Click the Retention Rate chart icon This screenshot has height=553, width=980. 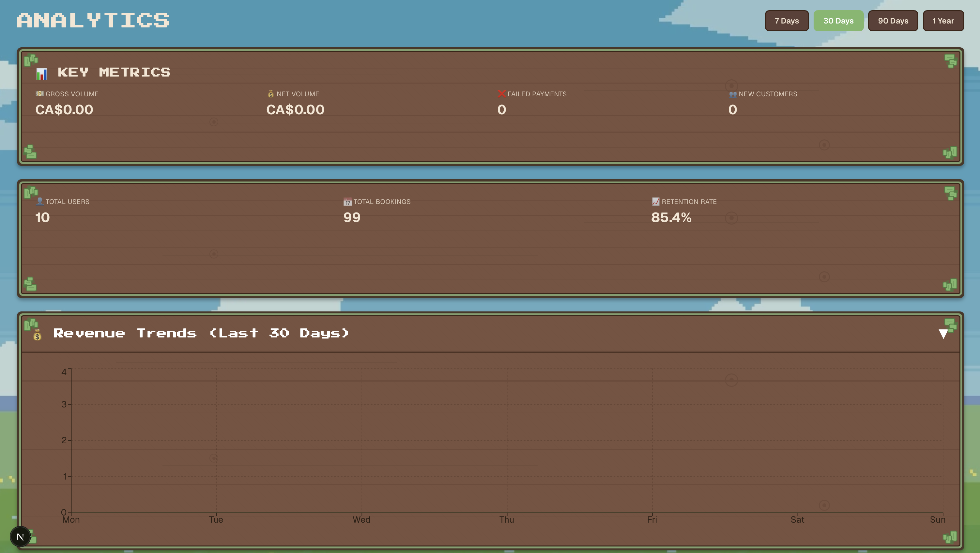click(655, 201)
